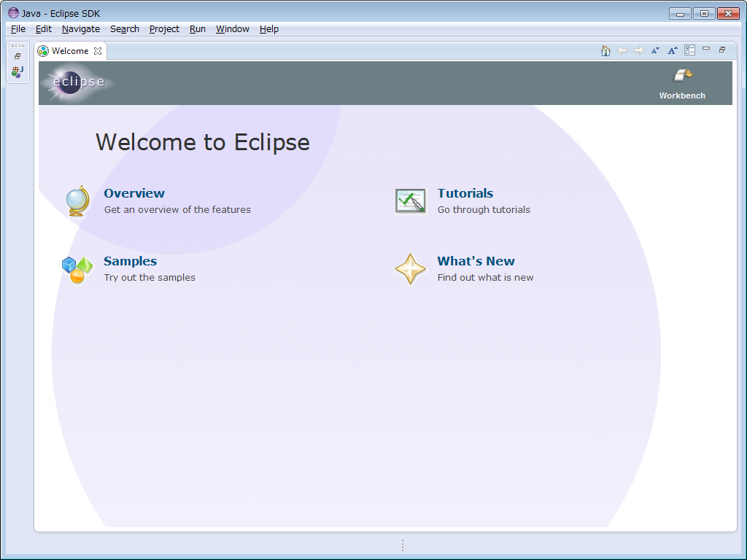Magnify font size with large A icon
Image resolution: width=747 pixels, height=560 pixels.
point(672,50)
